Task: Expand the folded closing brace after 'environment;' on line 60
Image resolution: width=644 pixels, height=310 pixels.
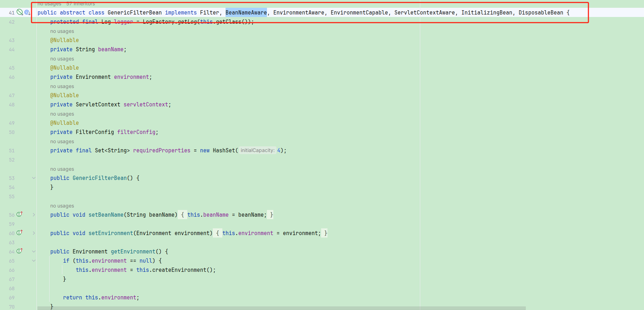Action: [x=325, y=233]
